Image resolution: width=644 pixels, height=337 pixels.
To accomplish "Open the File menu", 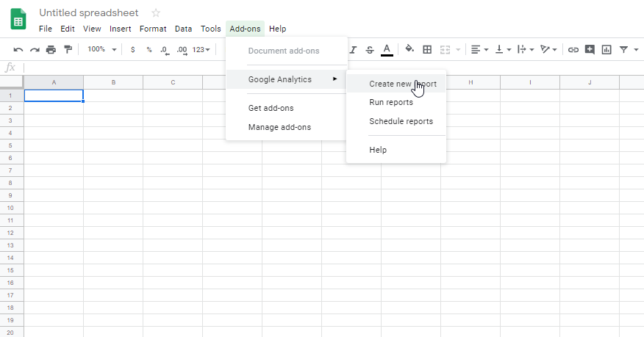I will coord(45,29).
